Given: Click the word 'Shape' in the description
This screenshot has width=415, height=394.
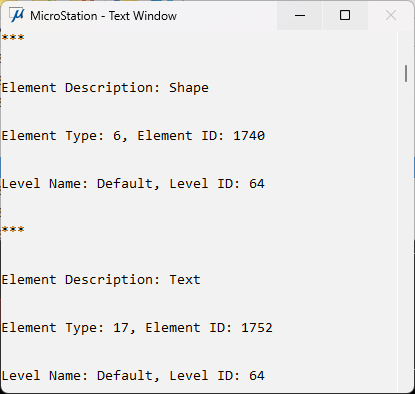Looking at the screenshot, I should (x=189, y=88).
